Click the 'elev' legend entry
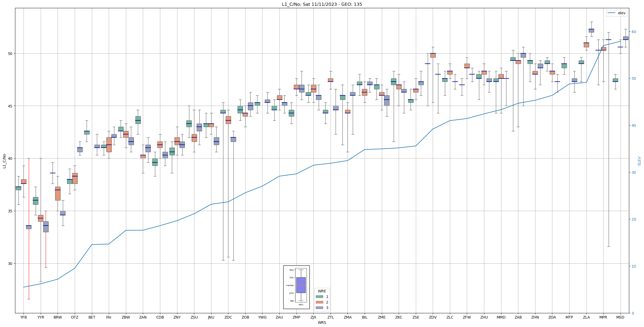The height and width of the screenshot is (327, 644). tap(617, 13)
